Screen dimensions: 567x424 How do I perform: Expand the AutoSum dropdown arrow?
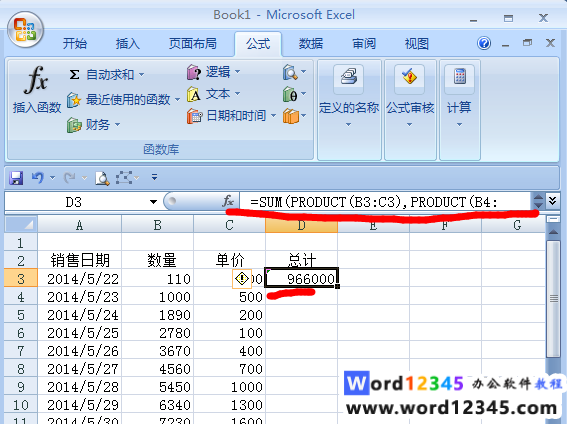141,75
